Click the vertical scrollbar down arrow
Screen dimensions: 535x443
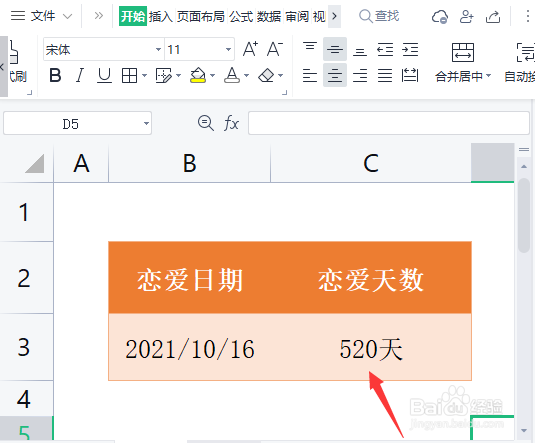point(524,430)
